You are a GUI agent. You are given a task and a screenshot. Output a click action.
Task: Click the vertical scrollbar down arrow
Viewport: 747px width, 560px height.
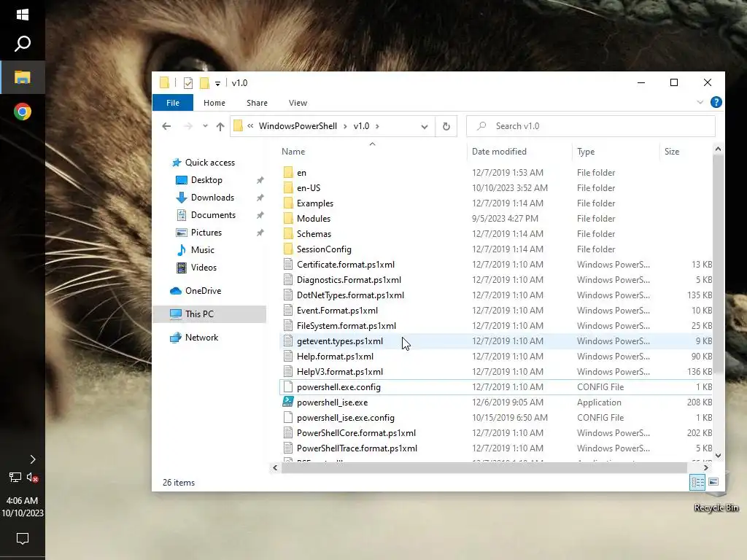[718, 456]
